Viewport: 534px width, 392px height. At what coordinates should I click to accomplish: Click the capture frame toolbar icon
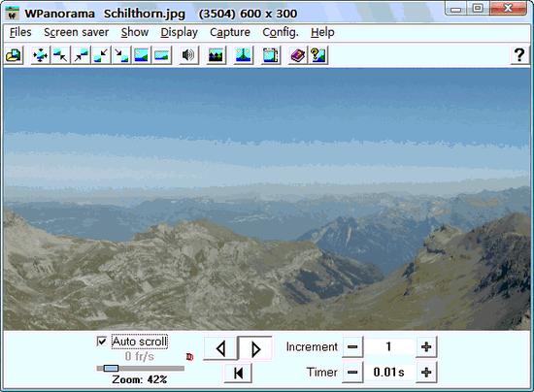point(271,54)
